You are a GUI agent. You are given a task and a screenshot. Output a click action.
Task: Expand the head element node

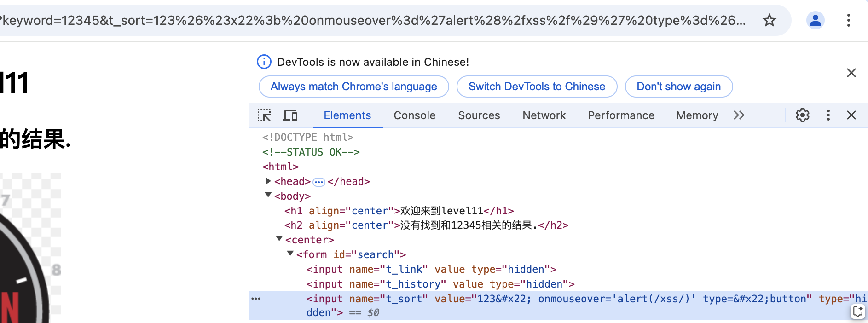pyautogui.click(x=268, y=181)
